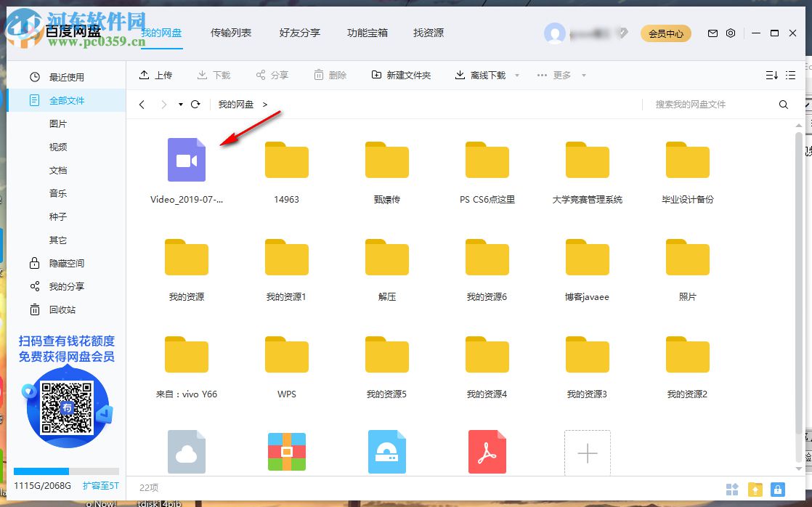This screenshot has height=507, width=812.
Task: Expand the 离线下载 dropdown arrow
Action: [516, 75]
